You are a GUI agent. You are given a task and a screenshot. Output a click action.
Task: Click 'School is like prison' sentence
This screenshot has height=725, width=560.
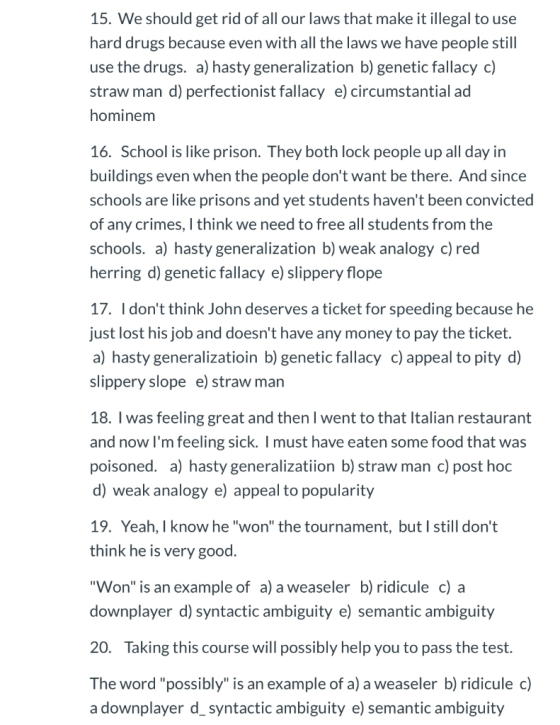[x=191, y=152]
